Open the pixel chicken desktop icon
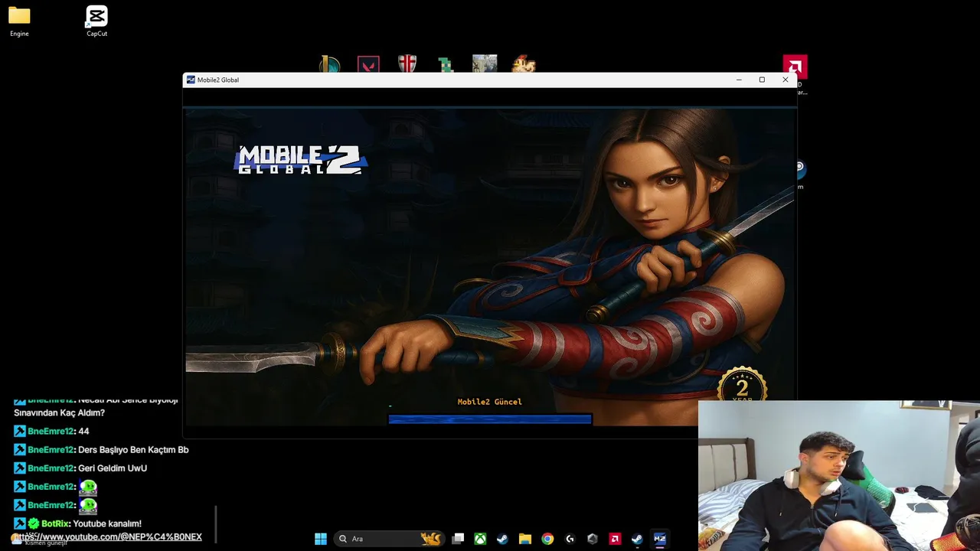 click(524, 64)
